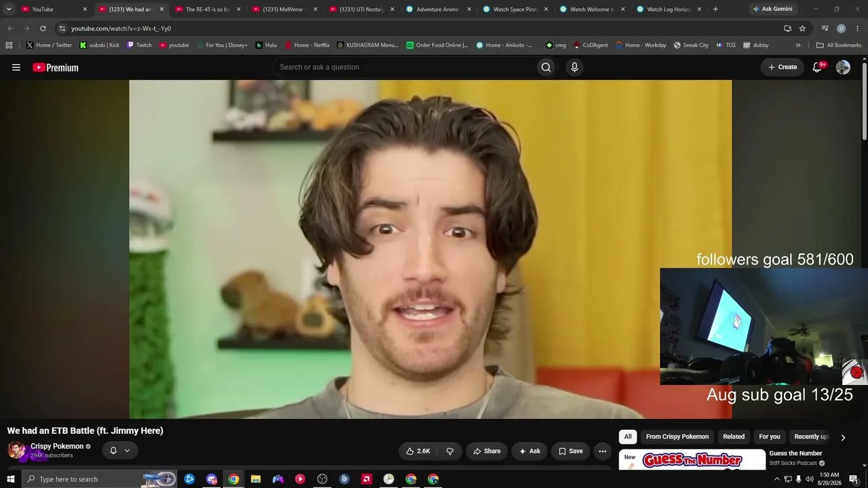The image size is (868, 488).
Task: Open the account avatar menu
Action: (843, 67)
